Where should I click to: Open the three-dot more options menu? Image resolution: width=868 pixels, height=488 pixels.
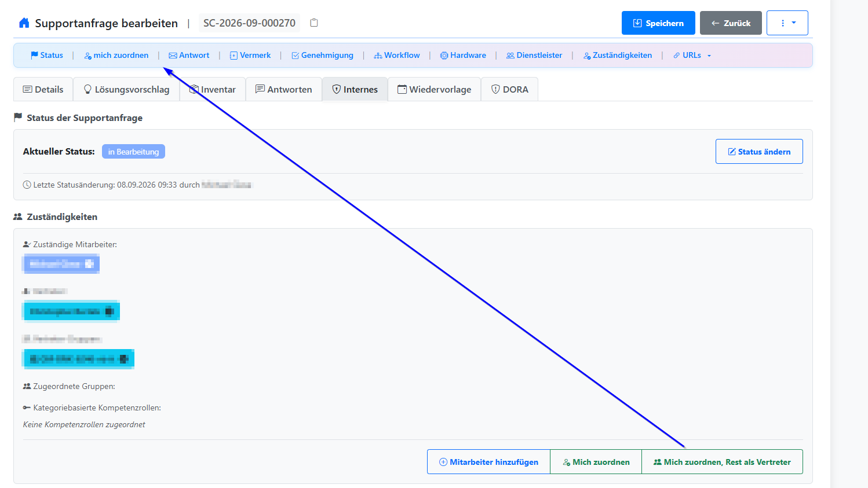tap(787, 23)
